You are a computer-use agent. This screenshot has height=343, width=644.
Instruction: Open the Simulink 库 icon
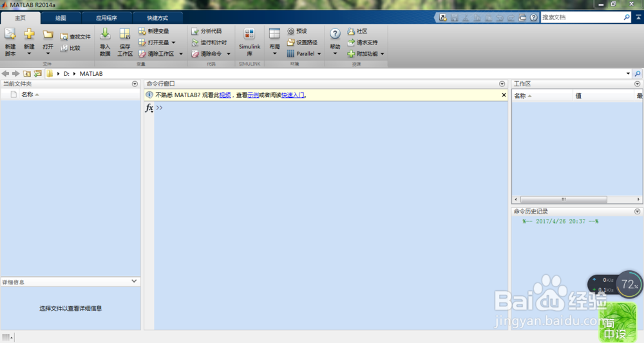249,34
